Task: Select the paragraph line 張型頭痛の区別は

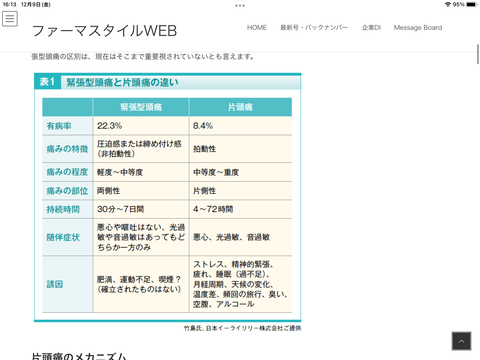Action: coord(143,57)
